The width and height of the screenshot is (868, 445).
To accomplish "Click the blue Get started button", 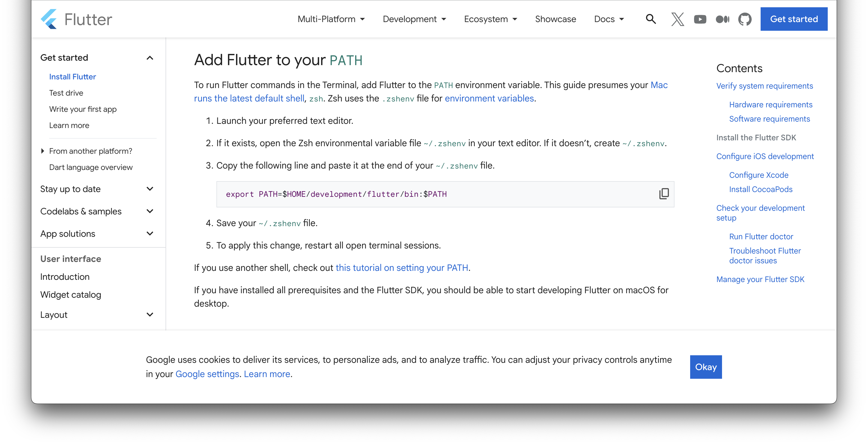I will pos(794,19).
